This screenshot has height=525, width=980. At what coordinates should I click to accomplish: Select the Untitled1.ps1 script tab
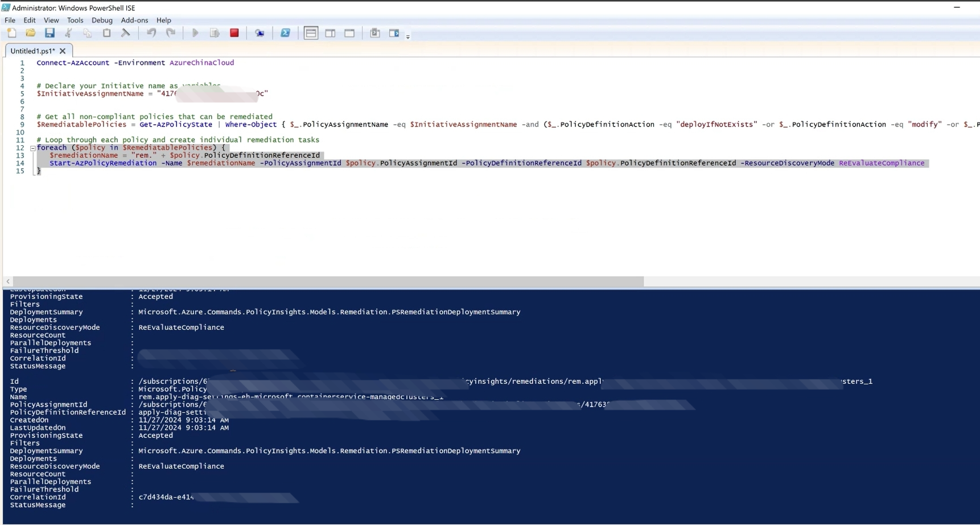click(32, 51)
